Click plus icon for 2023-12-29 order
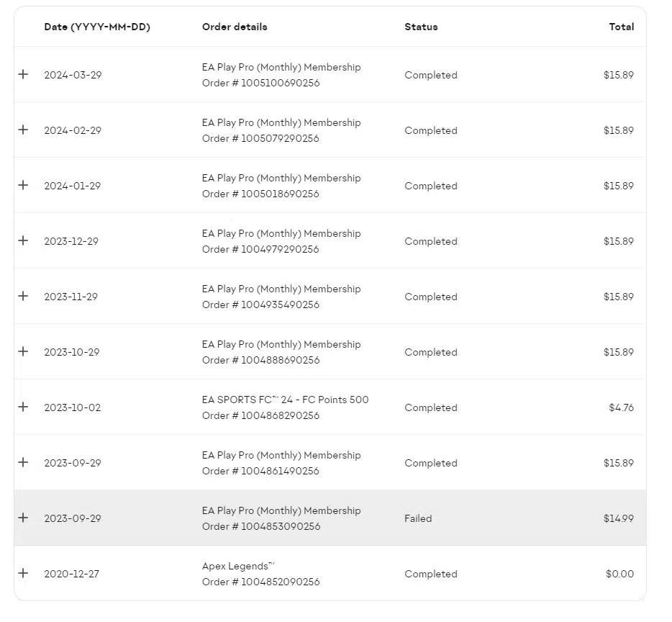 23,240
